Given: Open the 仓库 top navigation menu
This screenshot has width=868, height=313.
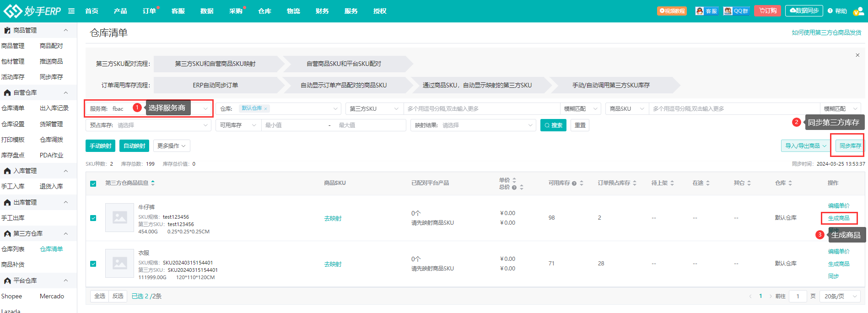Looking at the screenshot, I should click(x=264, y=11).
